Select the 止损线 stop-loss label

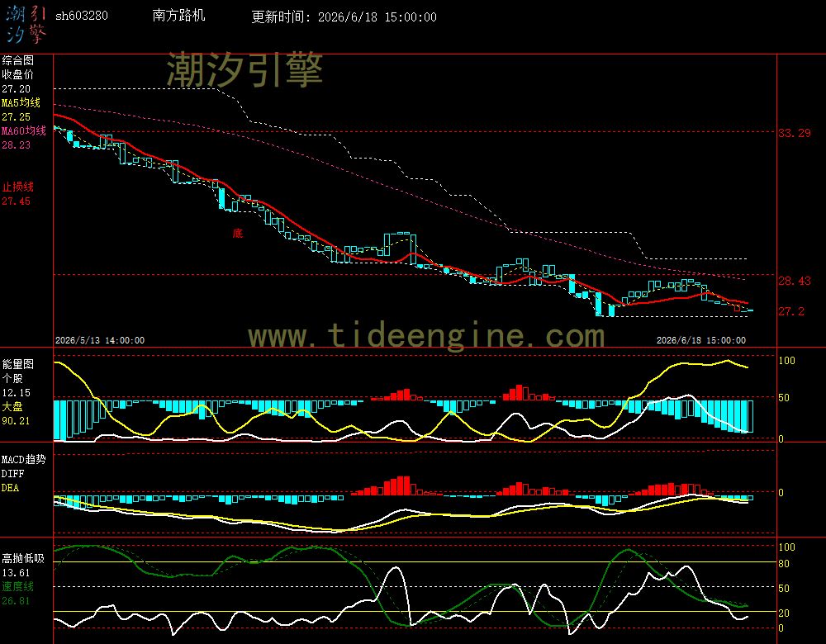pos(17,187)
